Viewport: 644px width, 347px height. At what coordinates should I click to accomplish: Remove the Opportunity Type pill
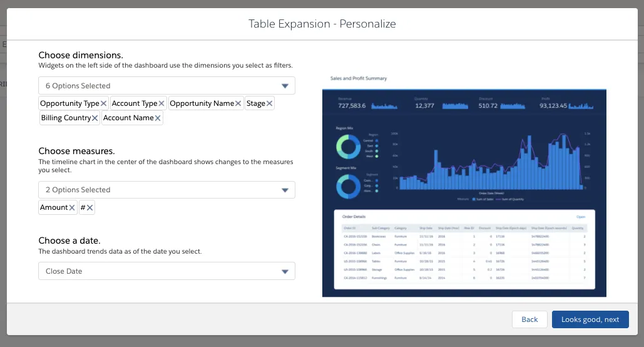(104, 103)
